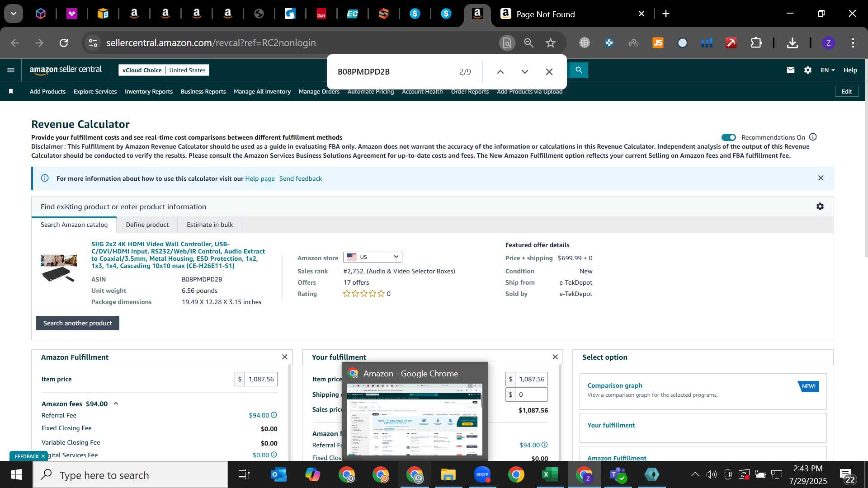Viewport: 868px width, 488px height.
Task: Click the Seller Central search magnifier button
Action: coord(579,70)
